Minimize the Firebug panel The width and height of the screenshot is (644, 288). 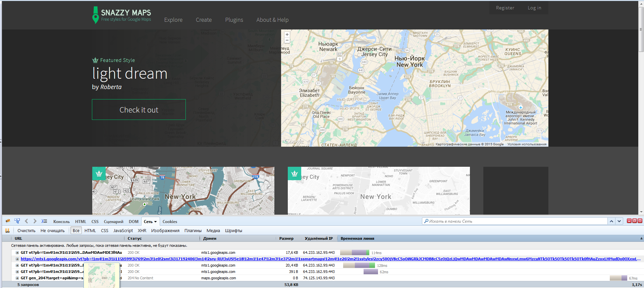(629, 221)
